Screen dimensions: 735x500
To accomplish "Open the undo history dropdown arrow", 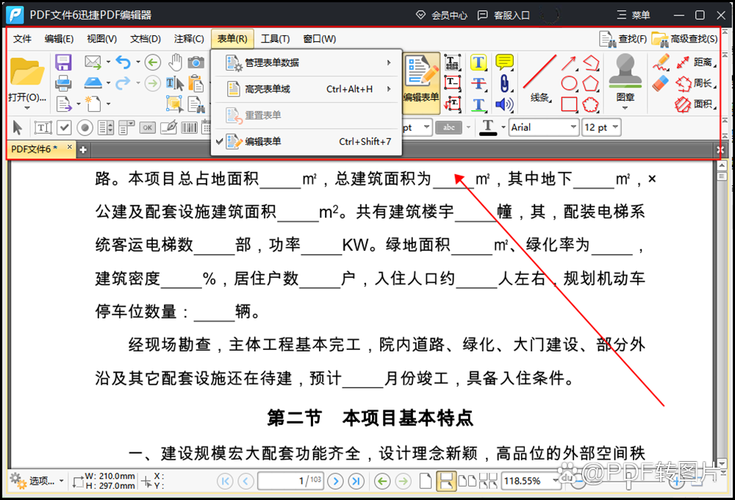I will point(138,62).
